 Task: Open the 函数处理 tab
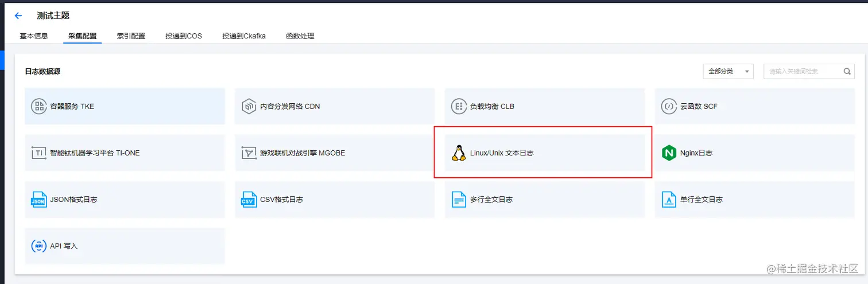click(x=300, y=36)
